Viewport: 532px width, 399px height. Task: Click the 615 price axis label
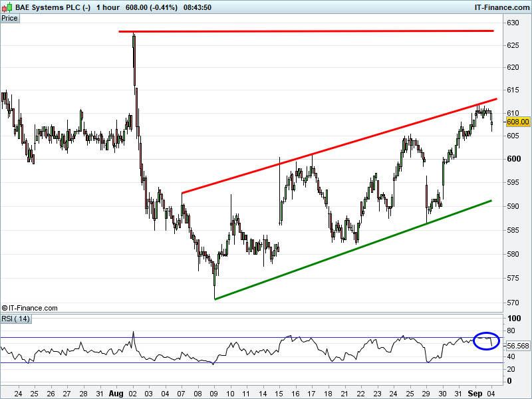tap(513, 90)
